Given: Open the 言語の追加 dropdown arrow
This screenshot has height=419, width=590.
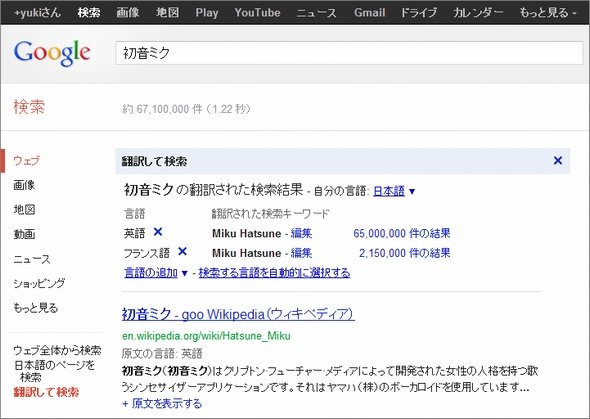Looking at the screenshot, I should click(184, 273).
